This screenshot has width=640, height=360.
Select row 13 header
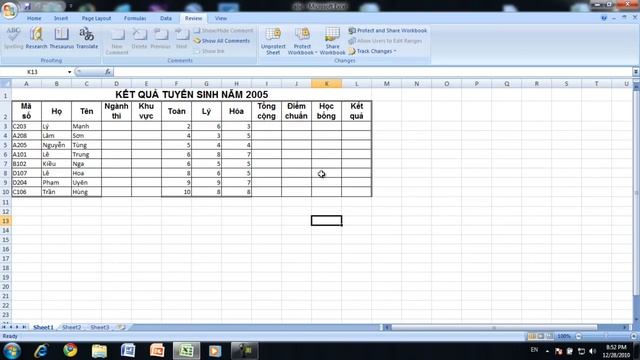coord(6,221)
